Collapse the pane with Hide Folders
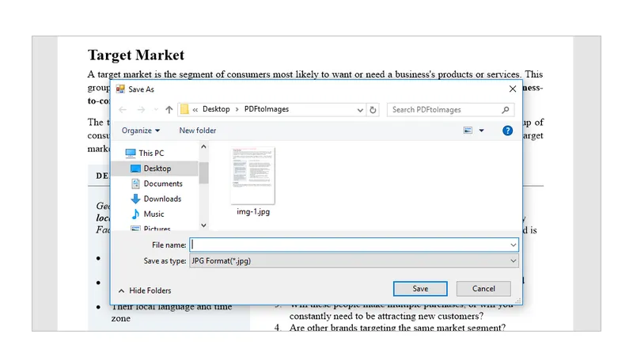 pyautogui.click(x=145, y=290)
